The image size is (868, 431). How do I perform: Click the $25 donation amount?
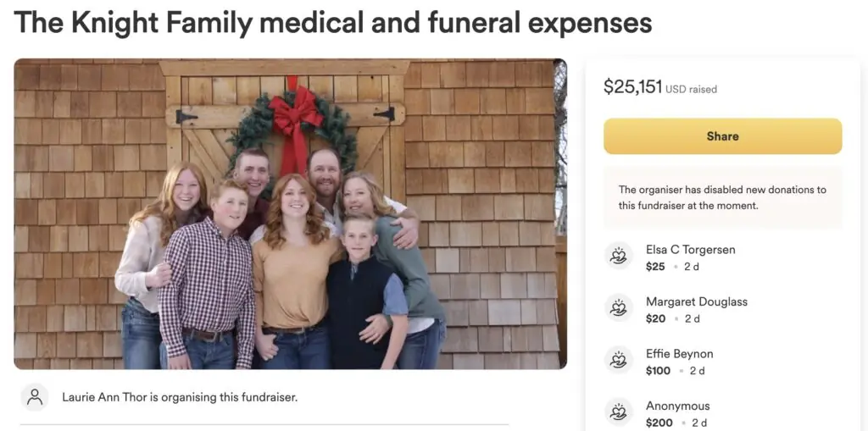point(655,267)
